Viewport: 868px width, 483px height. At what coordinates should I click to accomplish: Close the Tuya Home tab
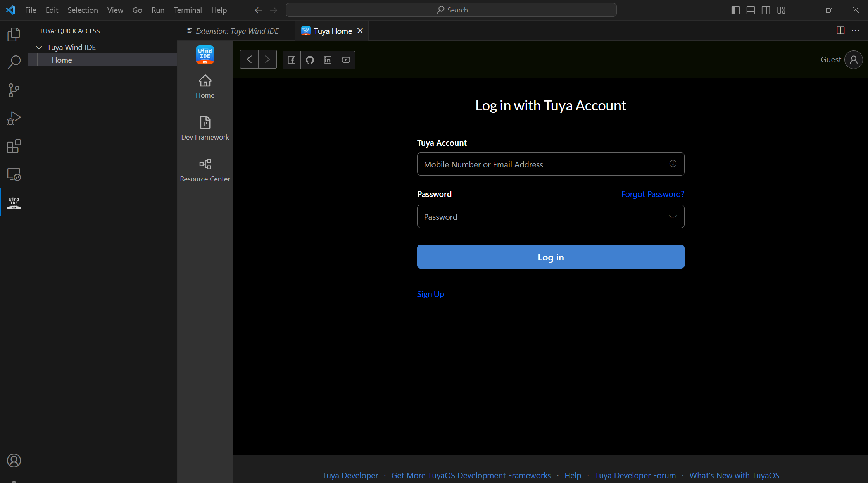(x=360, y=31)
